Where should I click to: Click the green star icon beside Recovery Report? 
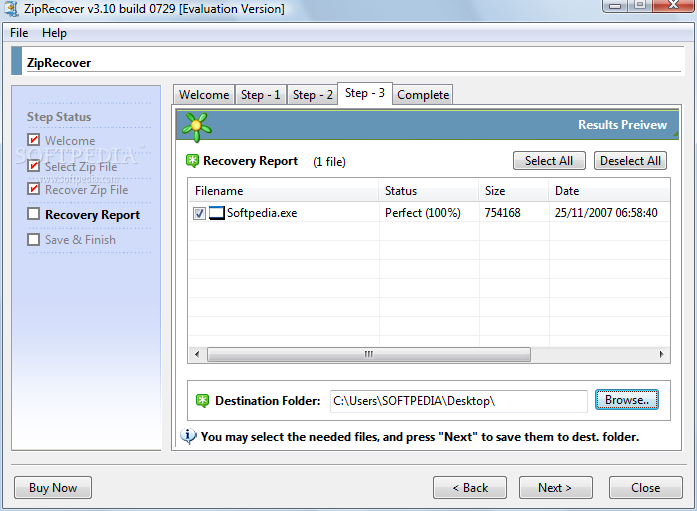click(x=192, y=161)
